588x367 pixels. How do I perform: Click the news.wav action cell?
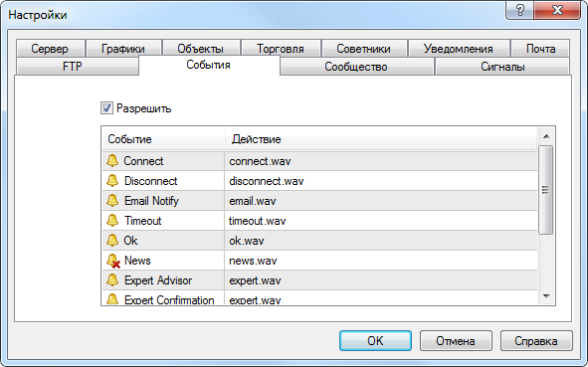click(381, 261)
